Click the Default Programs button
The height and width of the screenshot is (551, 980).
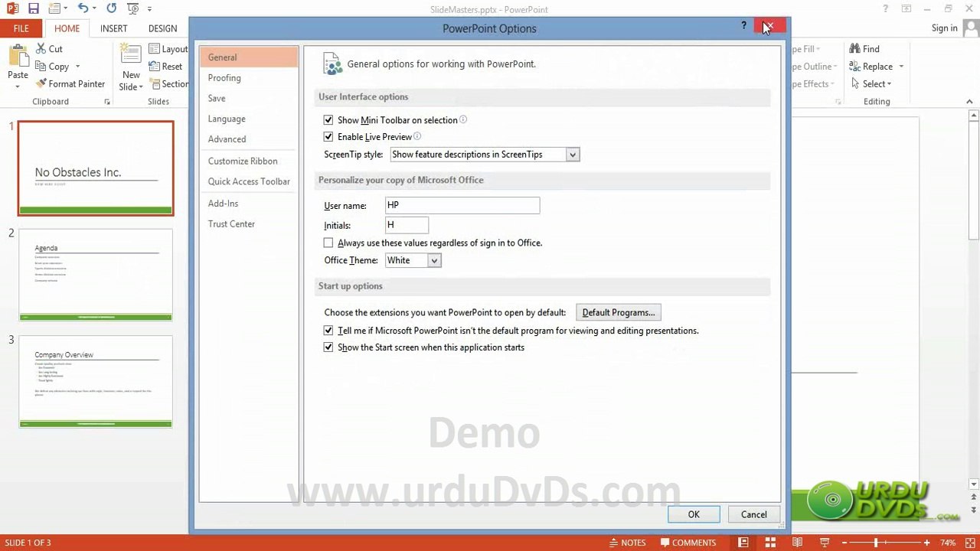(x=619, y=312)
